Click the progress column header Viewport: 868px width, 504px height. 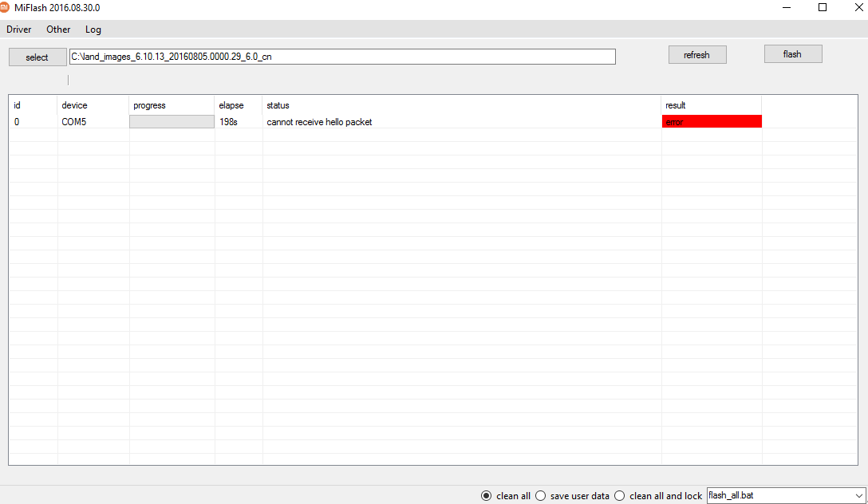click(172, 105)
